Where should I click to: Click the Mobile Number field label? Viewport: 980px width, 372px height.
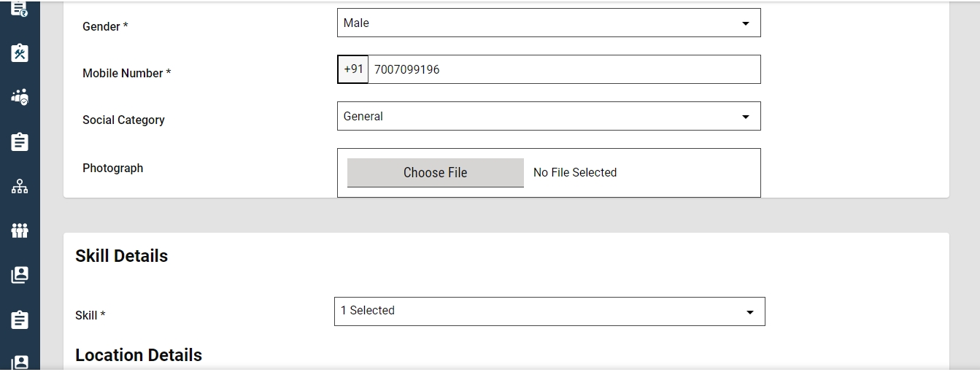[126, 74]
